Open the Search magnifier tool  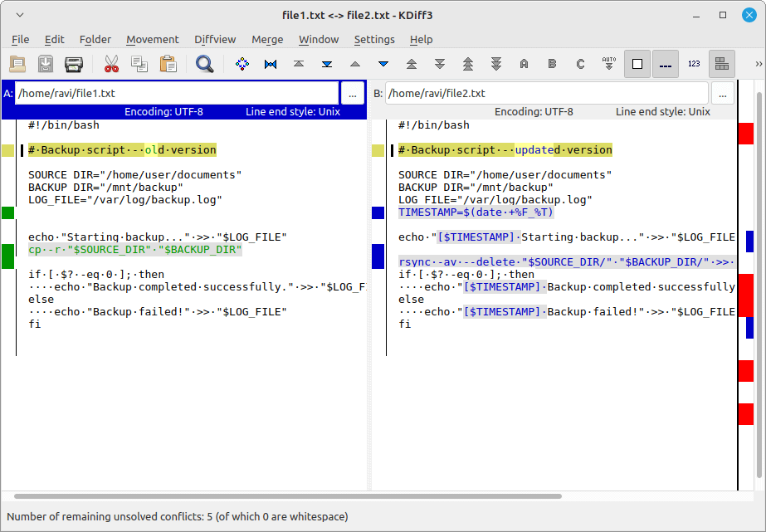pyautogui.click(x=204, y=64)
